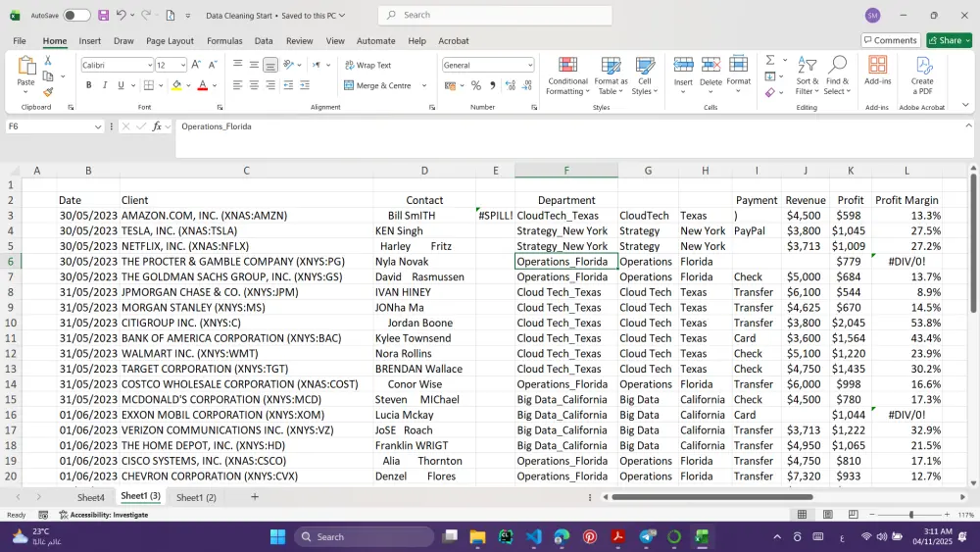Click the red Font Colour swatch
Viewport: 980px width, 552px height.
click(203, 85)
